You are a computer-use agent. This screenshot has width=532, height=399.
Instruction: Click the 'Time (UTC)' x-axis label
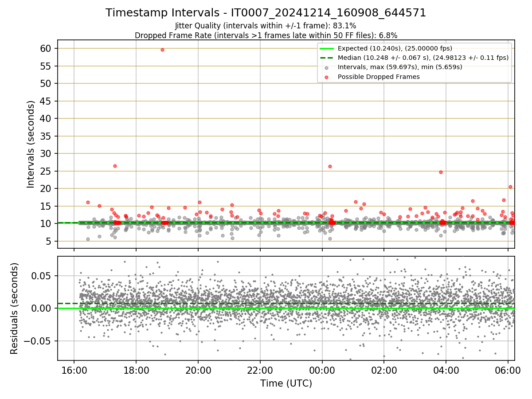(286, 383)
